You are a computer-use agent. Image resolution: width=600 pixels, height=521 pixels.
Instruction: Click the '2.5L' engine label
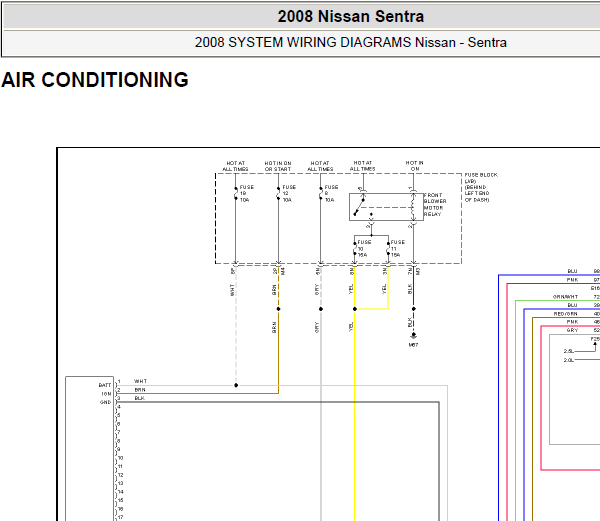point(569,351)
